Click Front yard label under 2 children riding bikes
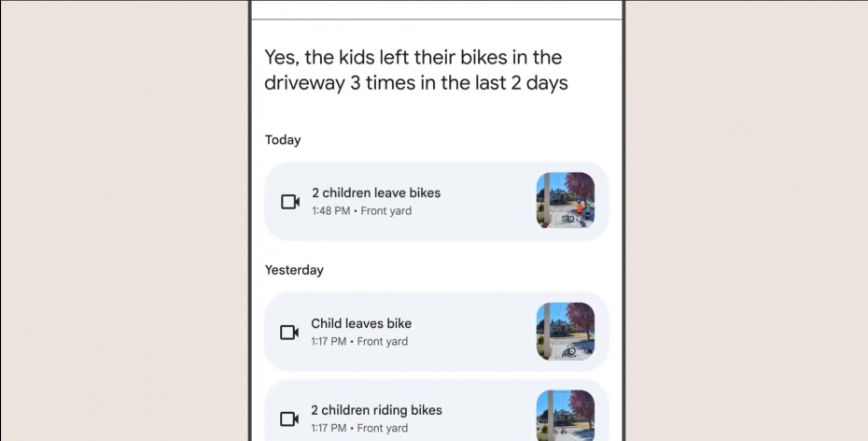 [x=383, y=428]
